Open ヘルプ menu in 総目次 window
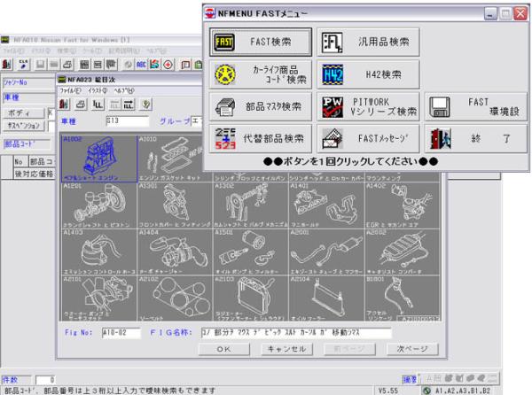The image size is (532, 395). (x=124, y=91)
